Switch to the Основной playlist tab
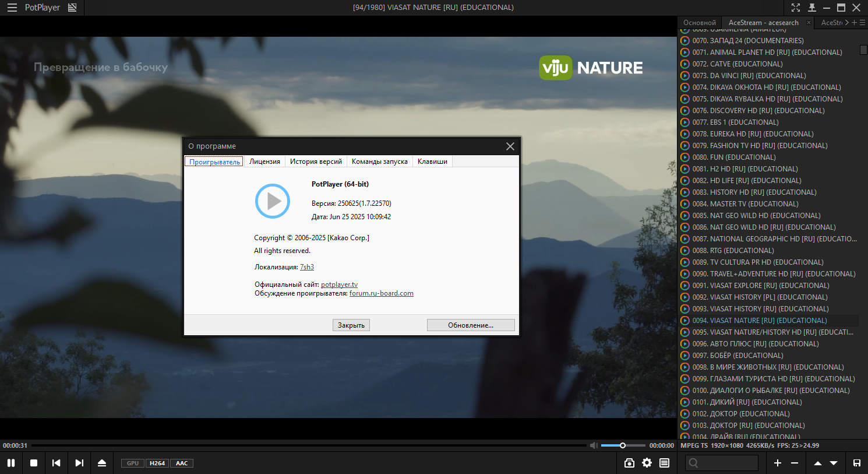 700,23
